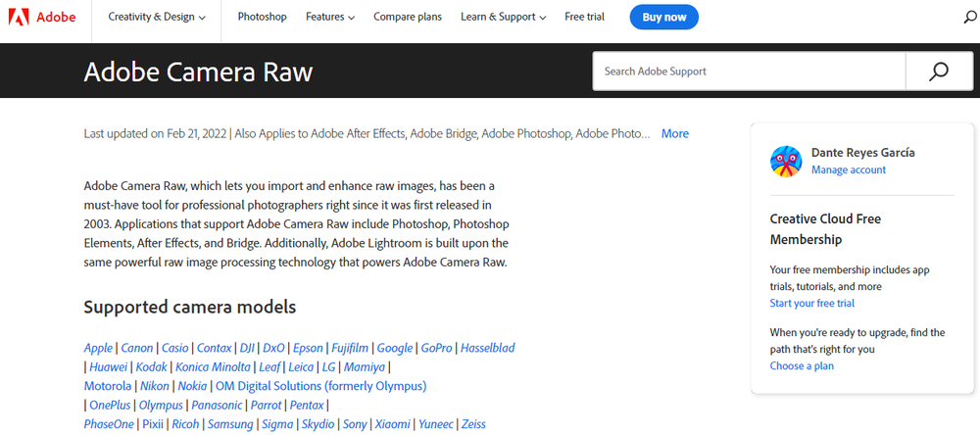Focus the Search Adobe Support field
The width and height of the screenshot is (980, 435).
(x=749, y=72)
